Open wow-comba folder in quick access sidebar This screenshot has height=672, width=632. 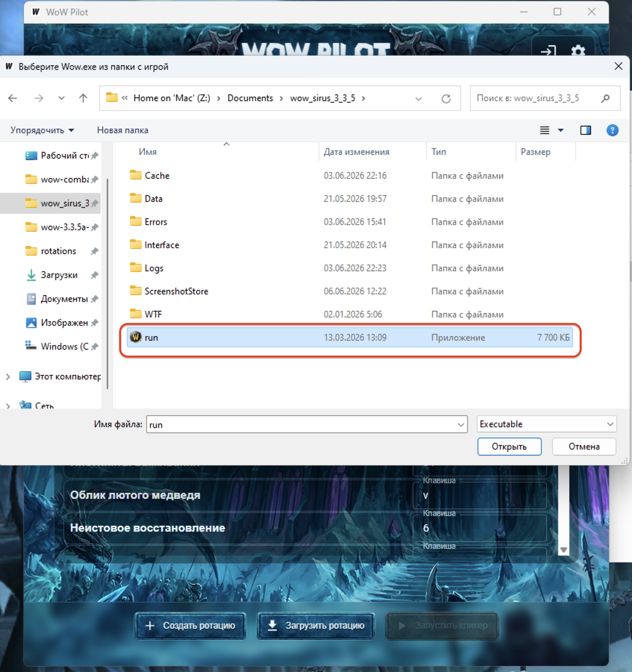coord(57,180)
